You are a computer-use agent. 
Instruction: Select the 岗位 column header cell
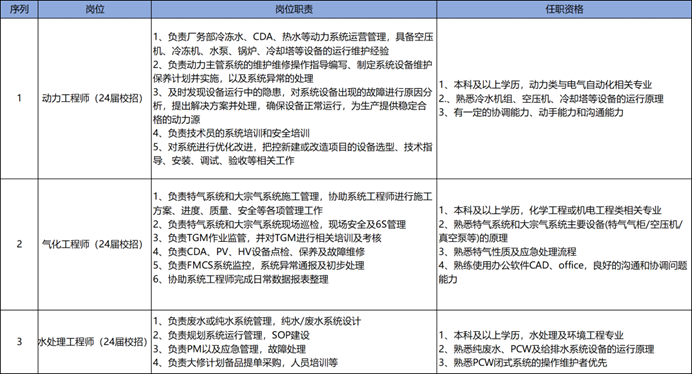[94, 9]
